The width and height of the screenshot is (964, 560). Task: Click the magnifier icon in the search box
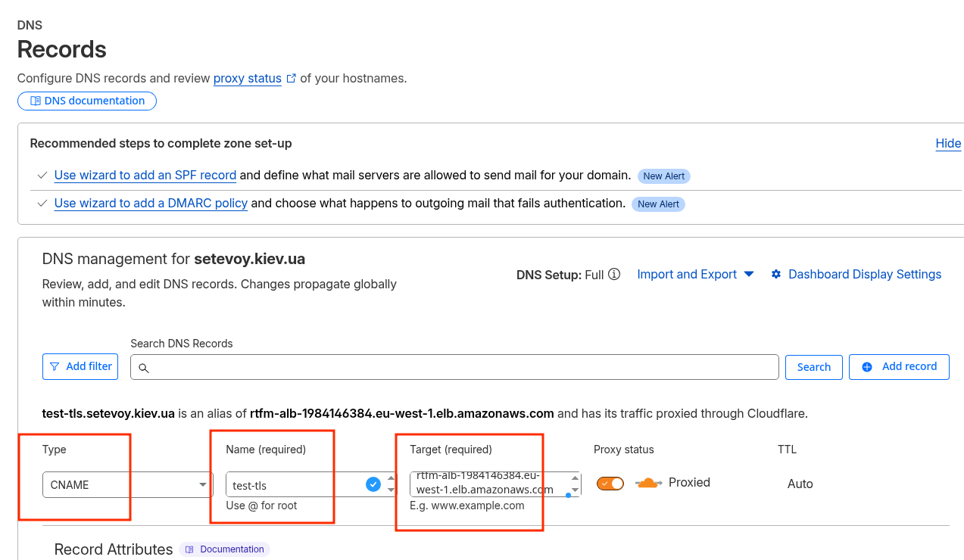pyautogui.click(x=144, y=368)
